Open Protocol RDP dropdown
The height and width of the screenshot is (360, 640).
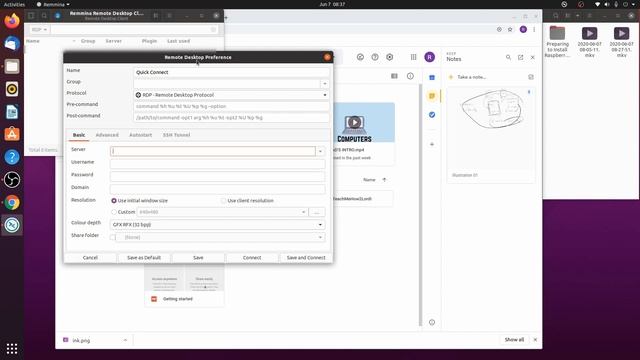pos(231,95)
